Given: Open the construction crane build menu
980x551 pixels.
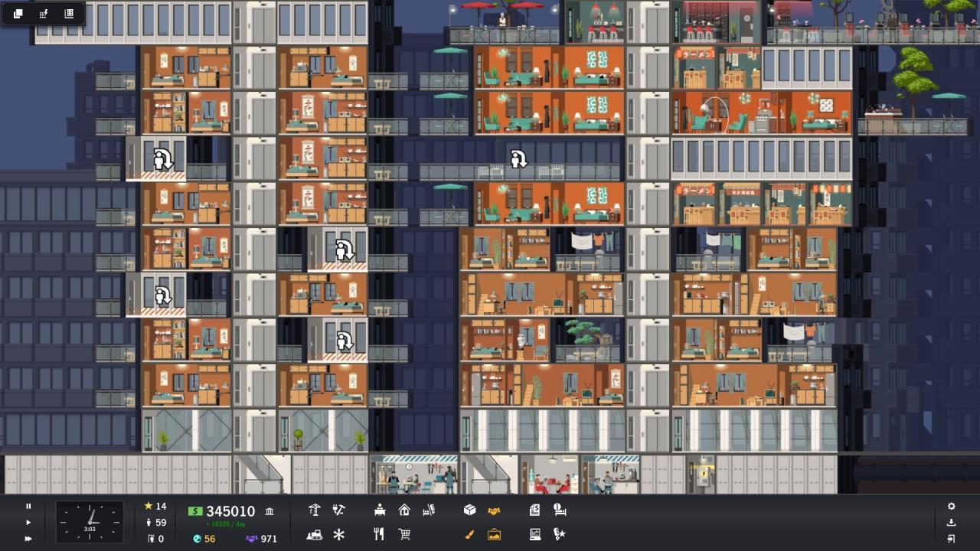Looking at the screenshot, I should (314, 509).
